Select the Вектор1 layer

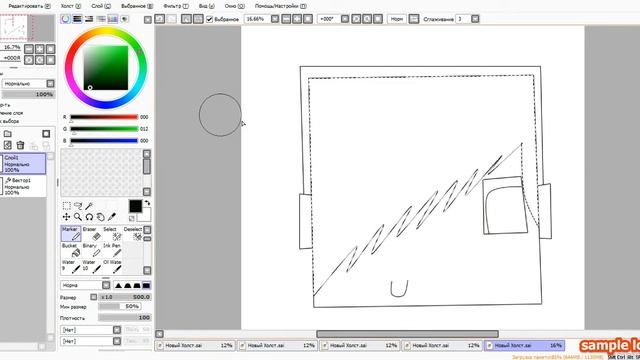[24, 186]
